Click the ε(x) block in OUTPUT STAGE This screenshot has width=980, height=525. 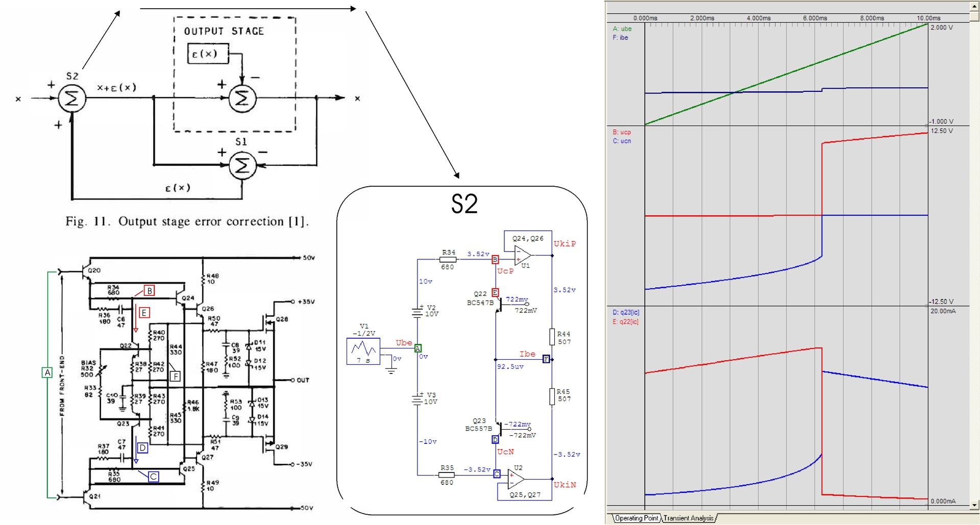(208, 54)
